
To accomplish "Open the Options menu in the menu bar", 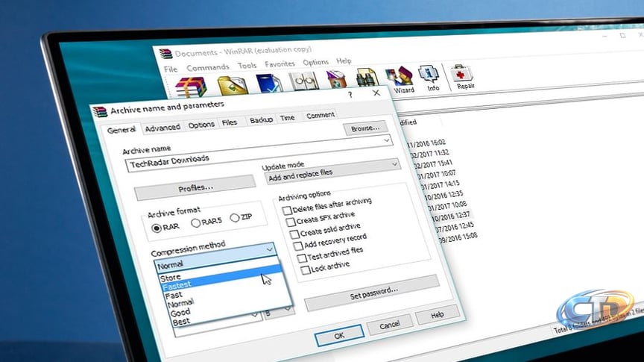I will click(315, 62).
